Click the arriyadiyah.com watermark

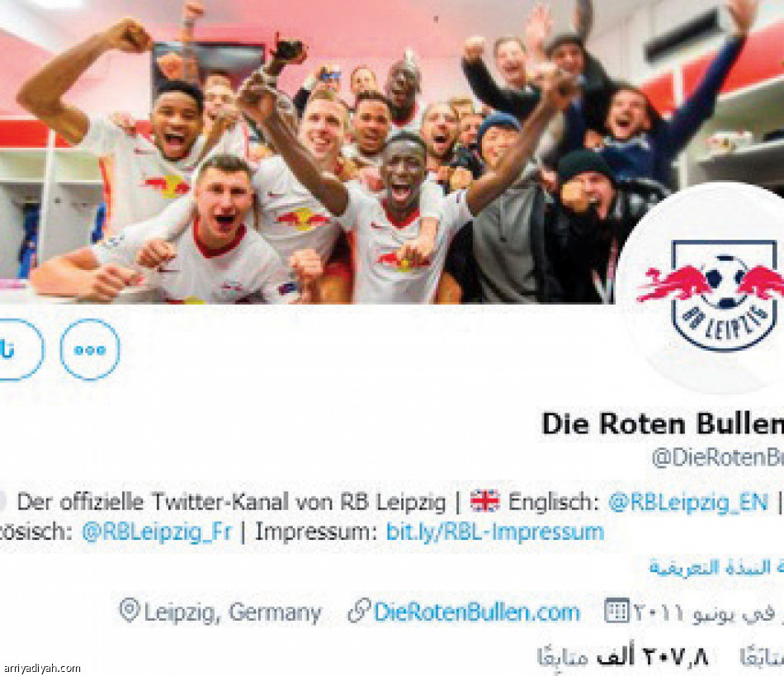pos(40,668)
